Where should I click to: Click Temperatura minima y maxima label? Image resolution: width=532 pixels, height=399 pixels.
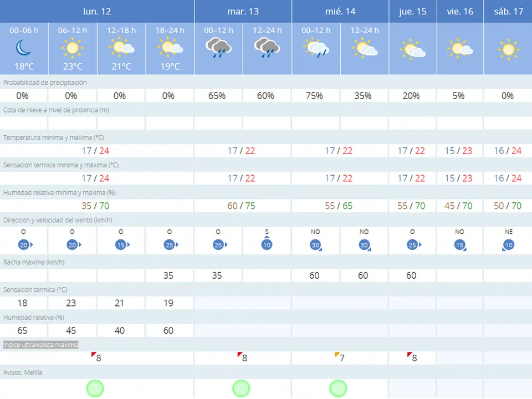(54, 137)
